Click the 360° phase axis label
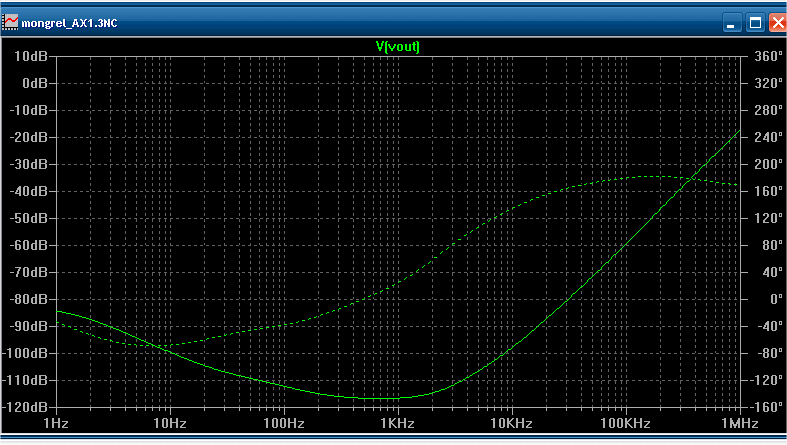The width and height of the screenshot is (787, 445). tap(768, 56)
